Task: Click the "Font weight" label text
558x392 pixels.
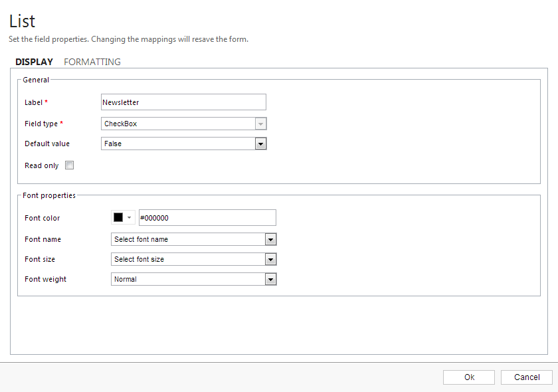Action: tap(45, 279)
